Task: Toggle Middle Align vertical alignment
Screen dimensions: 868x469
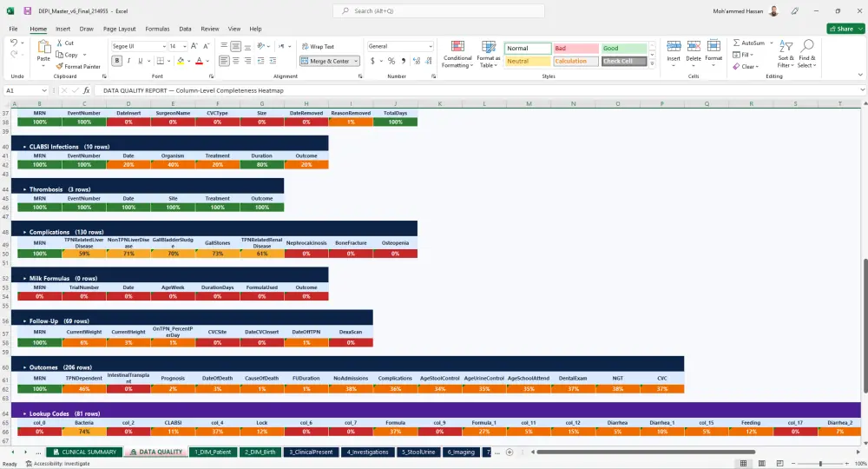Action: coord(236,47)
